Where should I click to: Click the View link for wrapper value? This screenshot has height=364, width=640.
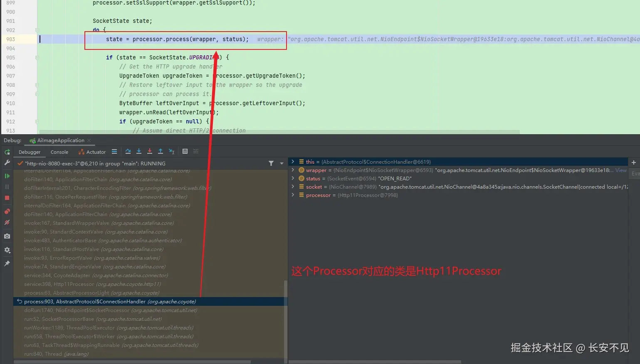(x=621, y=170)
